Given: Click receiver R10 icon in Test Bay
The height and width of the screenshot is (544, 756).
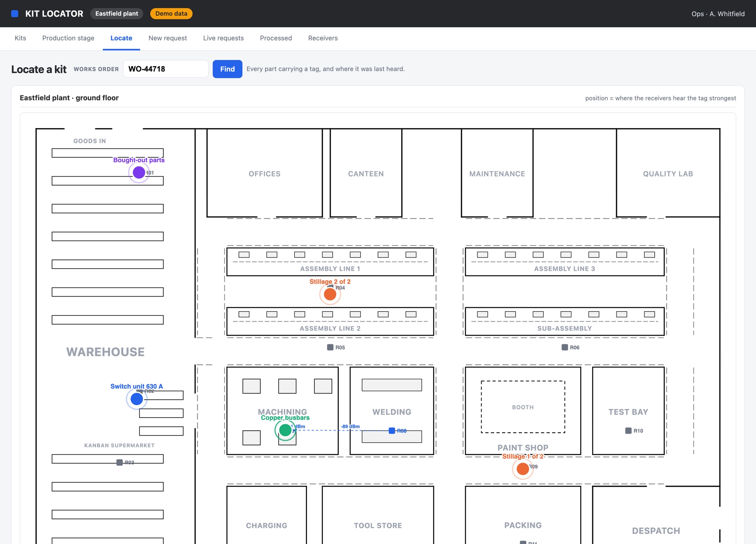Looking at the screenshot, I should click(628, 431).
